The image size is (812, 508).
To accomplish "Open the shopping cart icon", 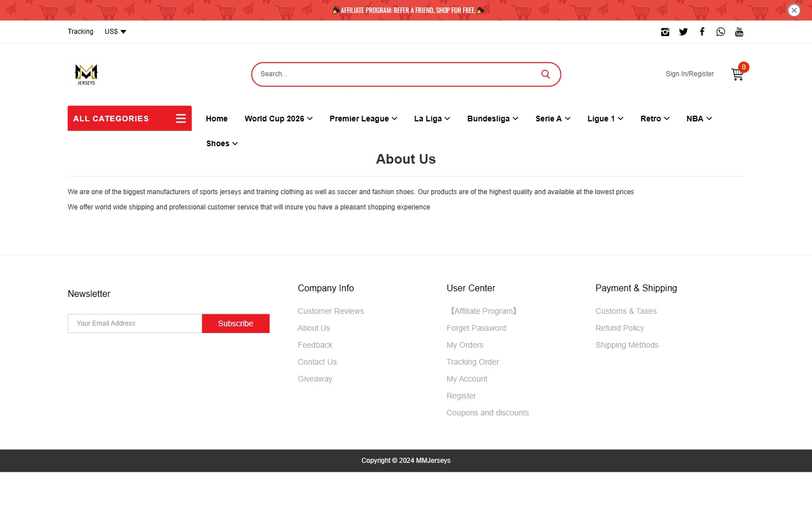I will pos(738,74).
